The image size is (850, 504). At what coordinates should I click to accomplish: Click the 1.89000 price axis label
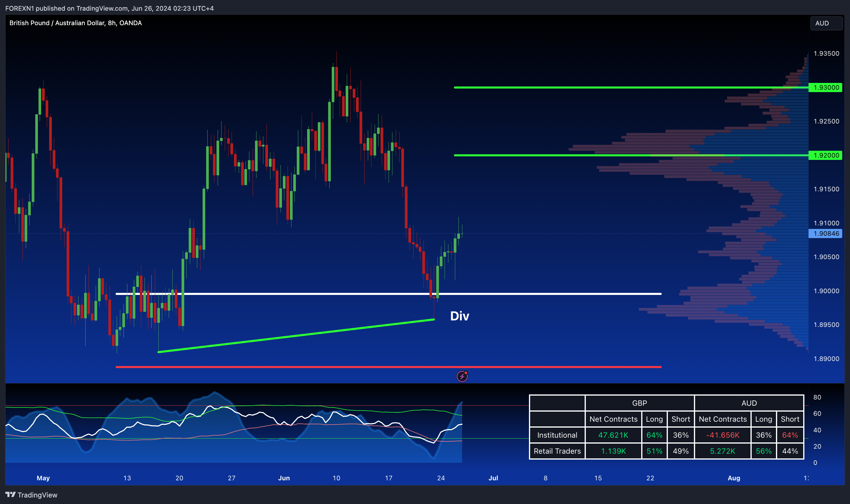(826, 359)
